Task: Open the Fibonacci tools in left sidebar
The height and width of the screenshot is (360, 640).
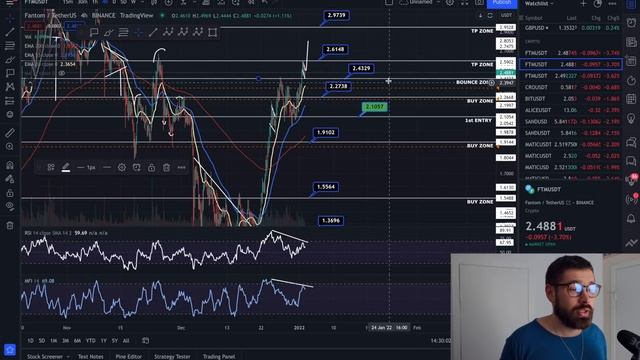Action: [x=10, y=46]
